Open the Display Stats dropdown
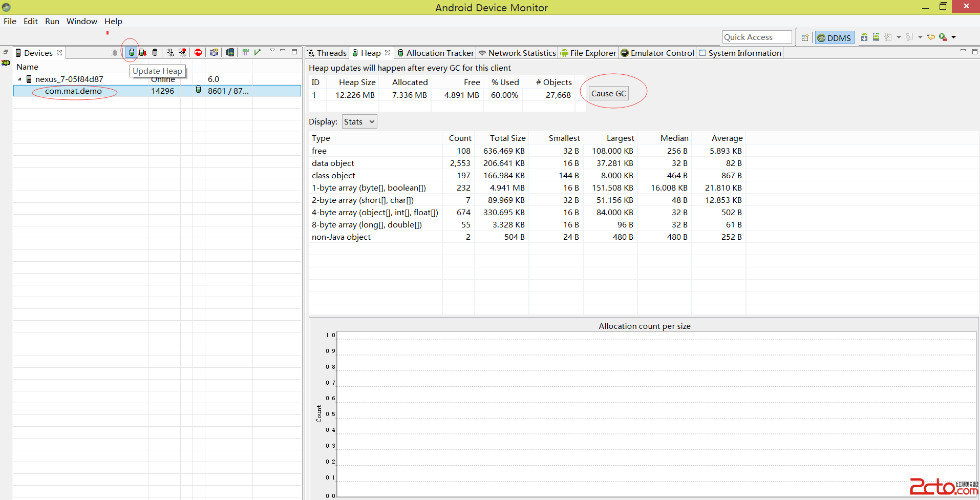Screen dimensions: 980x500 coord(359,121)
